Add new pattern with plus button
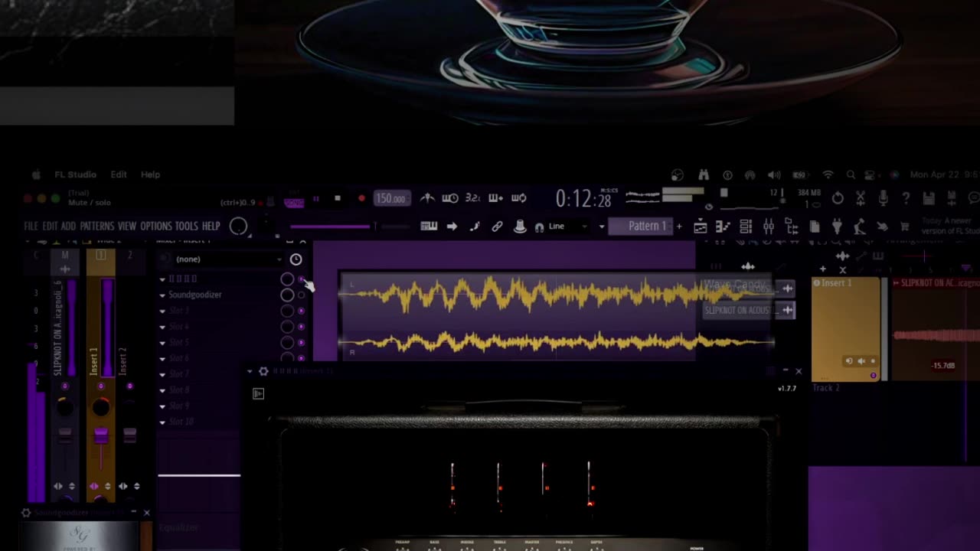The image size is (980, 551). 678,227
